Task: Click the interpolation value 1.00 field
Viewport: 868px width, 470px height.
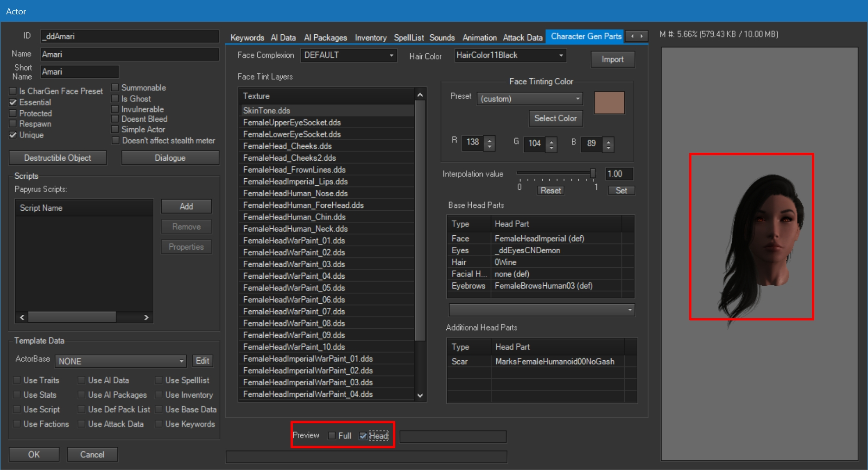Action: click(x=619, y=174)
